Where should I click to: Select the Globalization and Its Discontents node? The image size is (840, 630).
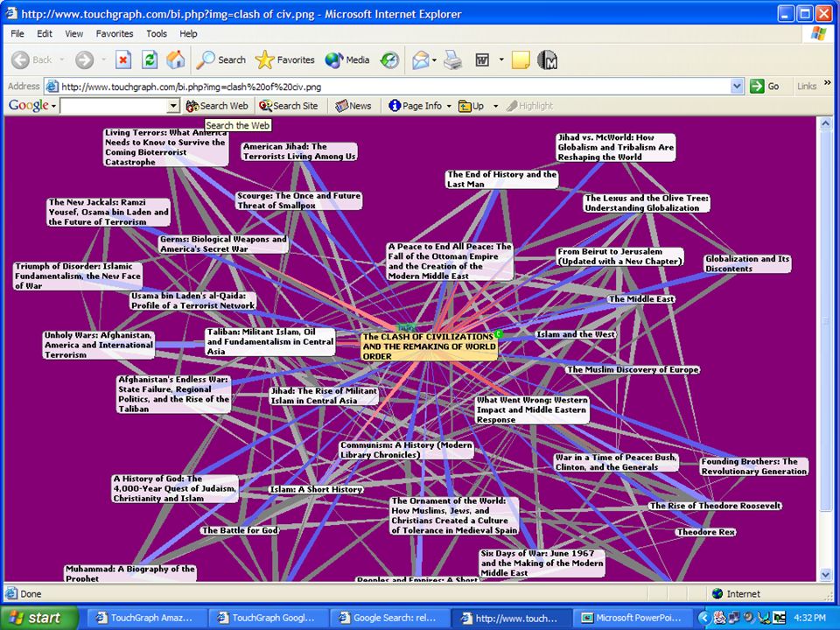click(x=747, y=263)
